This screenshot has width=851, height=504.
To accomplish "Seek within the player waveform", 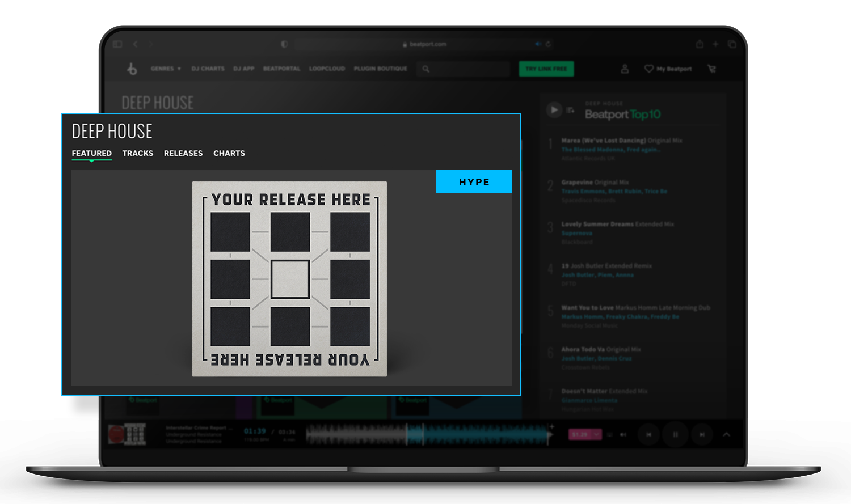I will (428, 434).
